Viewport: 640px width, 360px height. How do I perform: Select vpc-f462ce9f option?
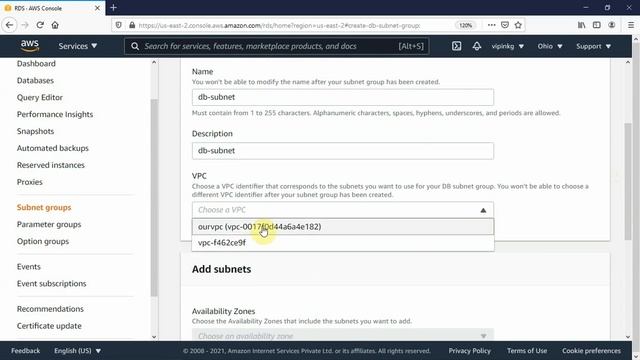pyautogui.click(x=343, y=242)
